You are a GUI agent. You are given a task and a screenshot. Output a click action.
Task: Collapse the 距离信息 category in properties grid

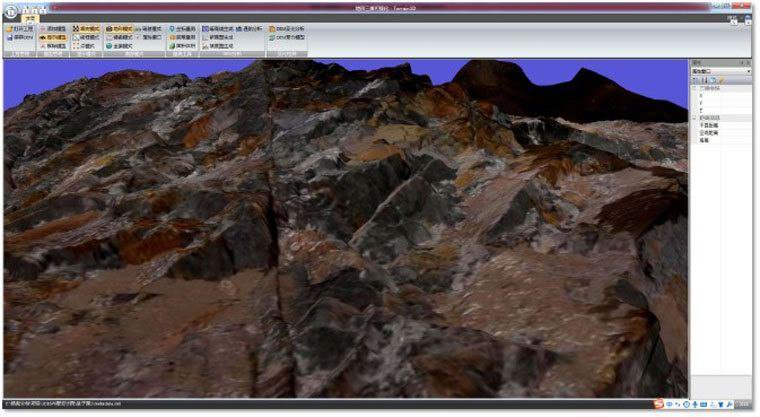[695, 118]
